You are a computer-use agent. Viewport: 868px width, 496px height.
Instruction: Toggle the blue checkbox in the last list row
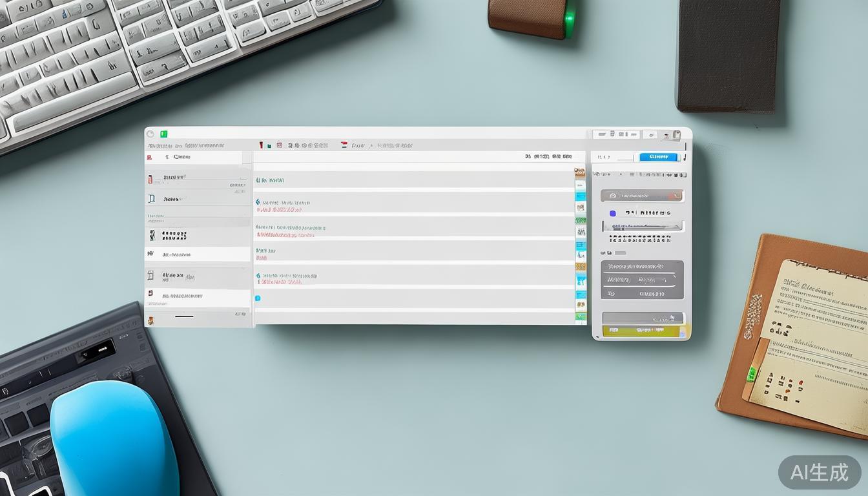pos(258,298)
